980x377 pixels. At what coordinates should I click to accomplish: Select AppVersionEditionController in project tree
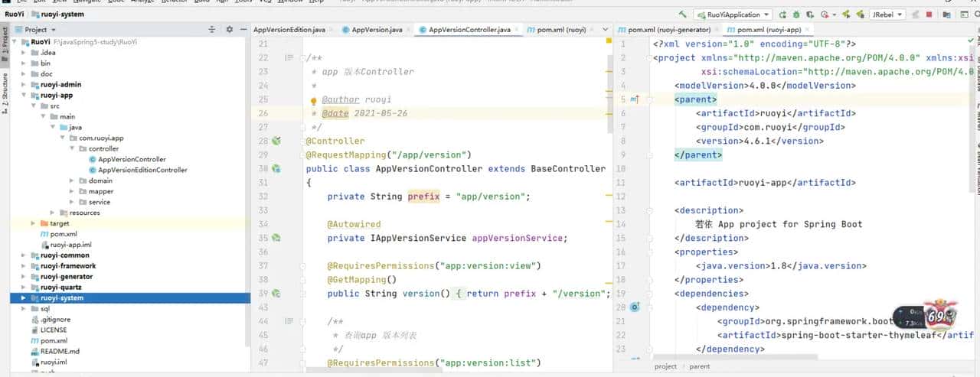click(142, 171)
